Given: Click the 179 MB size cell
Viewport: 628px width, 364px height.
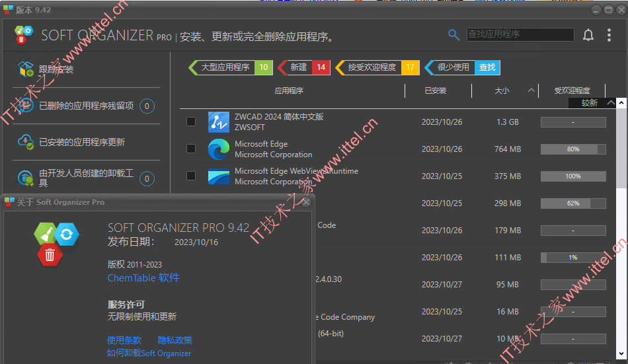Looking at the screenshot, I should [508, 231].
